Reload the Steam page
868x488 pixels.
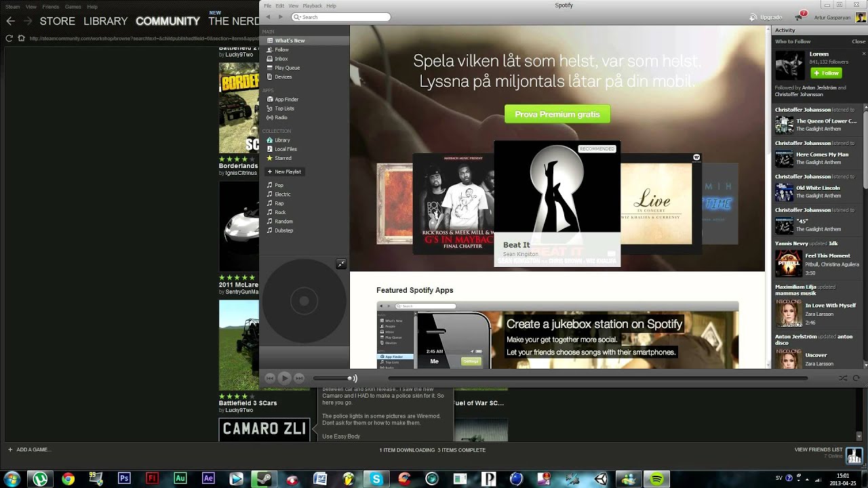click(9, 38)
